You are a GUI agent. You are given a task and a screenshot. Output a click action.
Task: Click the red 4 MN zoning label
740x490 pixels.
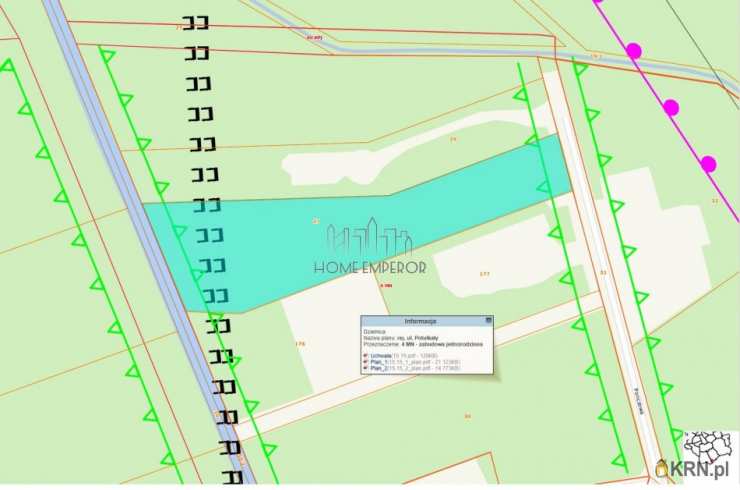(385, 285)
